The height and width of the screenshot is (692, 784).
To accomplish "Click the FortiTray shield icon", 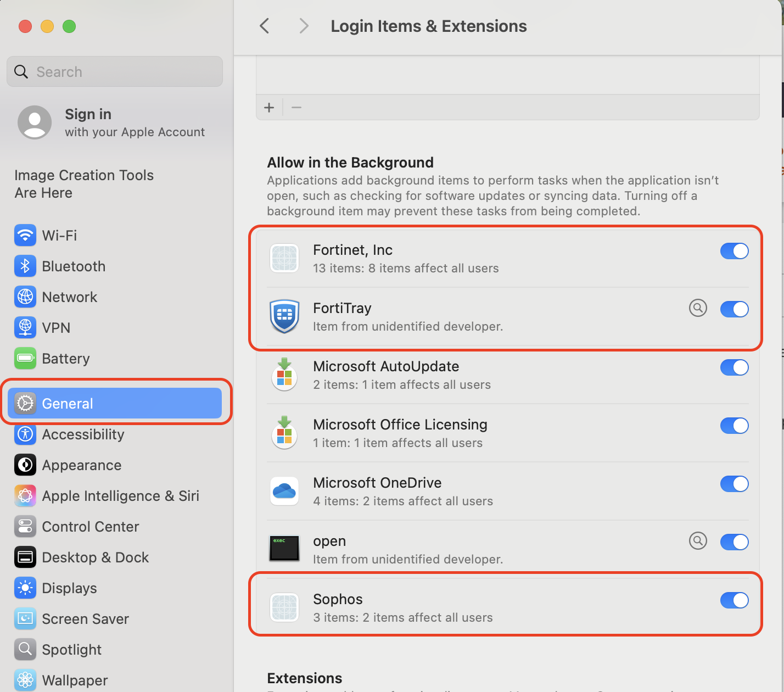I will coord(284,316).
